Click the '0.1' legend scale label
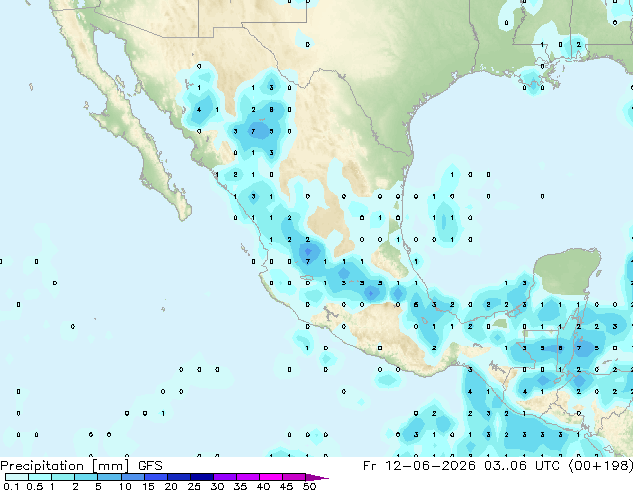The image size is (634, 490). (x=11, y=486)
